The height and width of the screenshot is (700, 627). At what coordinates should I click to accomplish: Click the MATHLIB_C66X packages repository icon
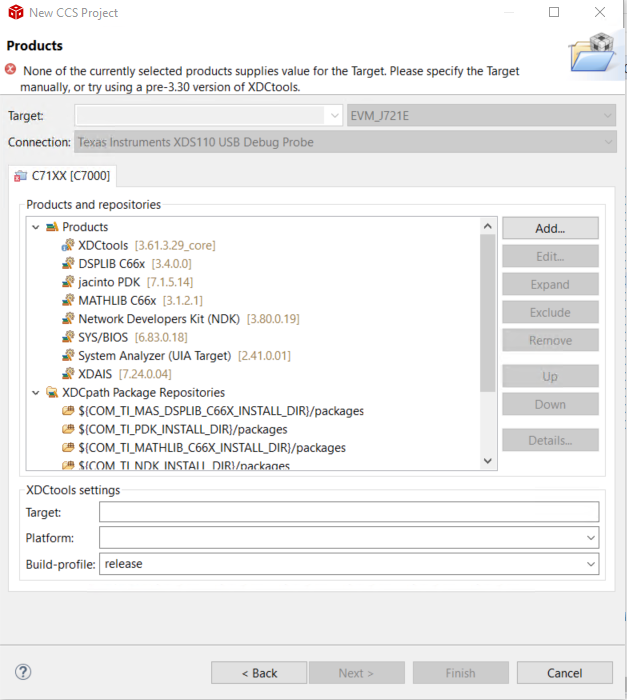click(68, 447)
